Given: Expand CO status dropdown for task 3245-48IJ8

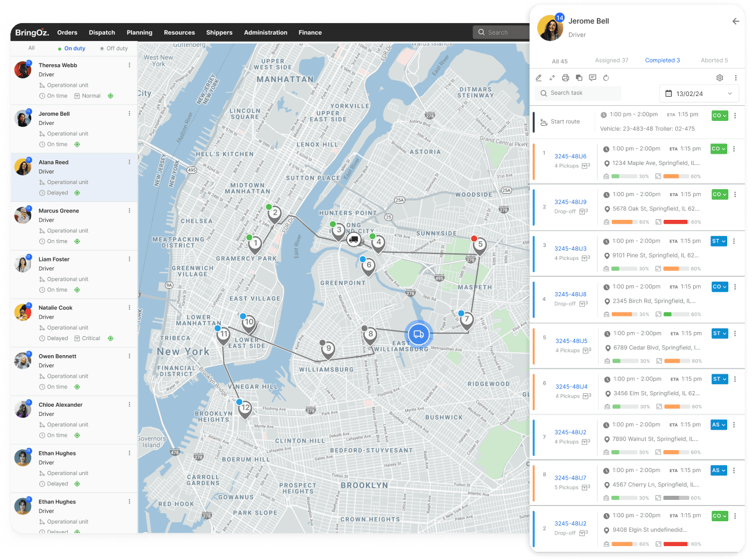Looking at the screenshot, I should point(720,287).
